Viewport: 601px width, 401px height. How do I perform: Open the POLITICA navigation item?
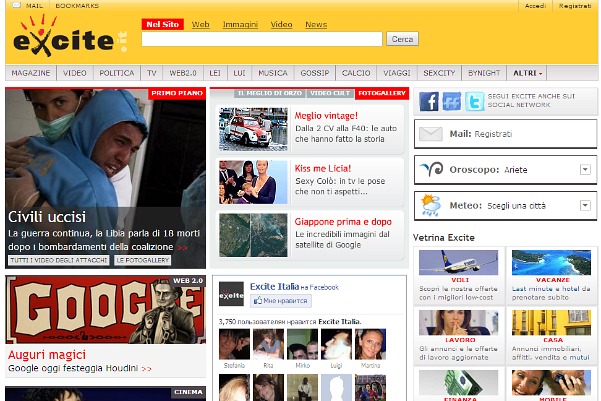(x=117, y=73)
